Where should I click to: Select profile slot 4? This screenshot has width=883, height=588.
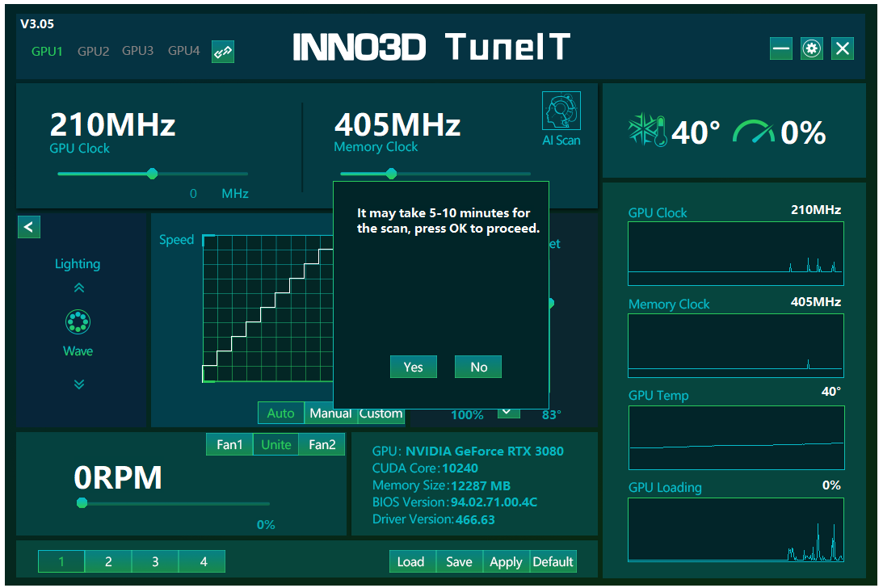[202, 561]
